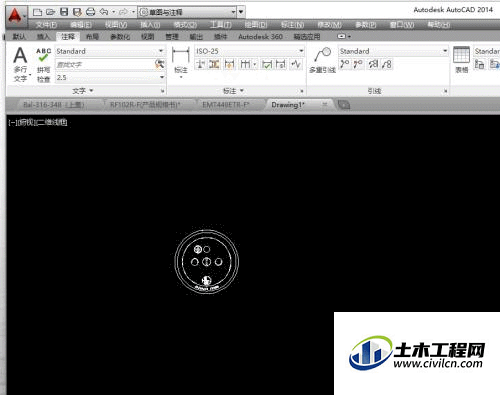Select the 注释 ribbon tab
Image resolution: width=500 pixels, height=395 pixels.
point(68,37)
